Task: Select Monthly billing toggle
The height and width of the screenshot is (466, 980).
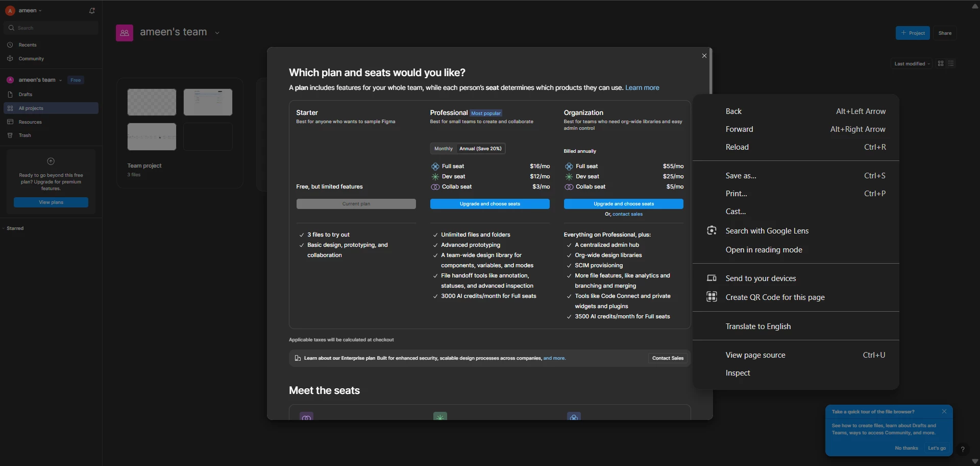Action: pos(444,149)
